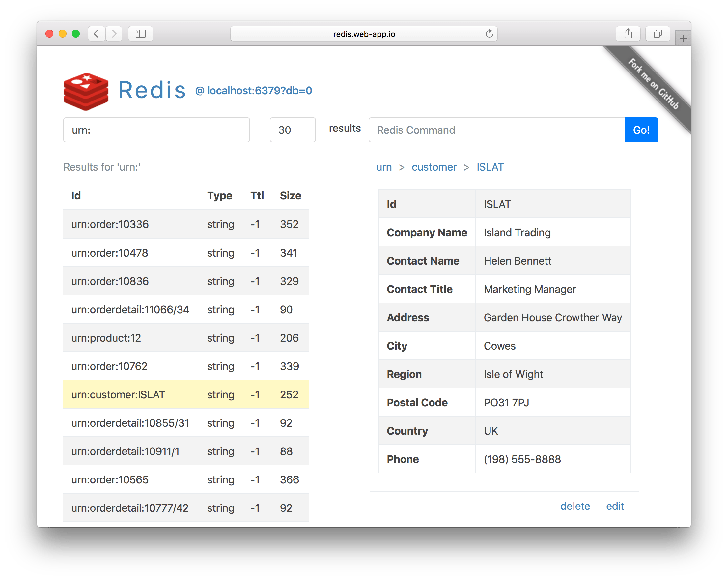Click the delete link below the customer card

(x=575, y=506)
